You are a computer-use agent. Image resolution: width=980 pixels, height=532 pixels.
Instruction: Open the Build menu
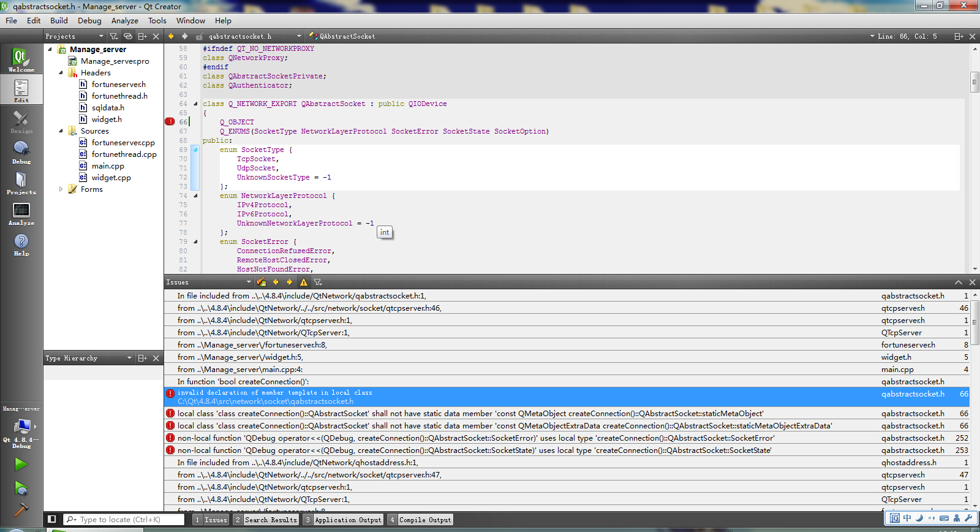click(x=59, y=20)
